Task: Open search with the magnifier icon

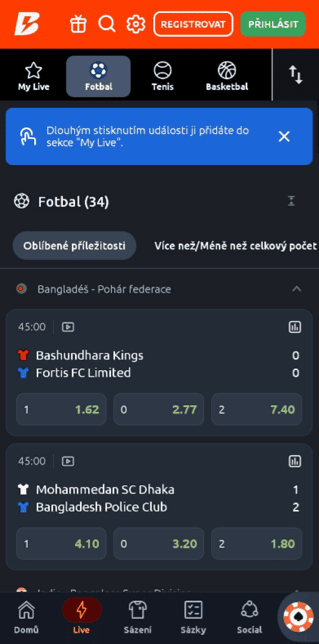Action: coord(107,24)
